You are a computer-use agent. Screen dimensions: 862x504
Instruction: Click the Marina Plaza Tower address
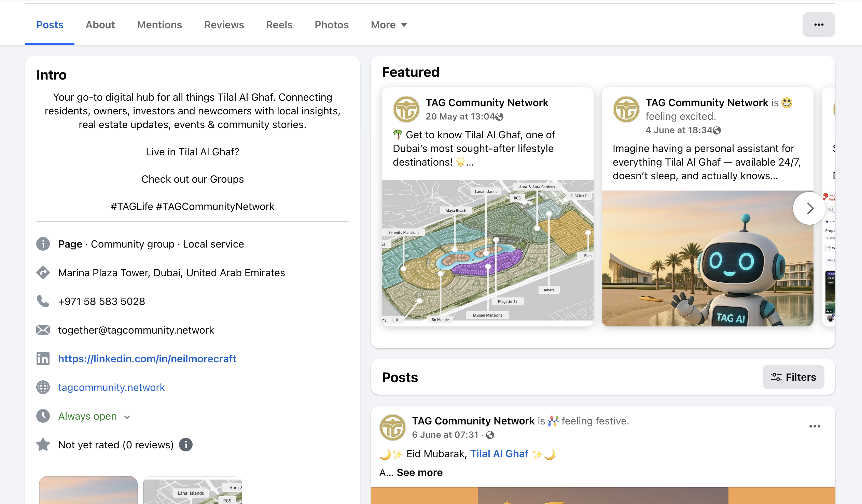pyautogui.click(x=172, y=273)
